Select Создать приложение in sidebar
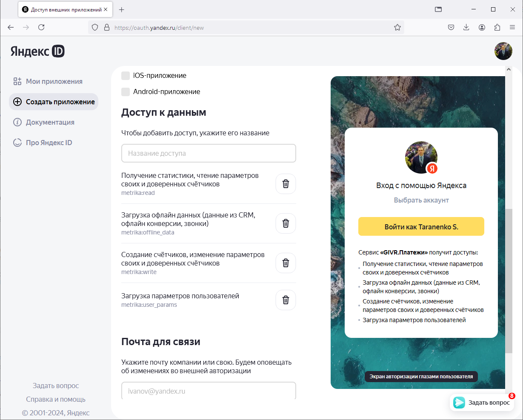523x420 pixels. [54, 102]
